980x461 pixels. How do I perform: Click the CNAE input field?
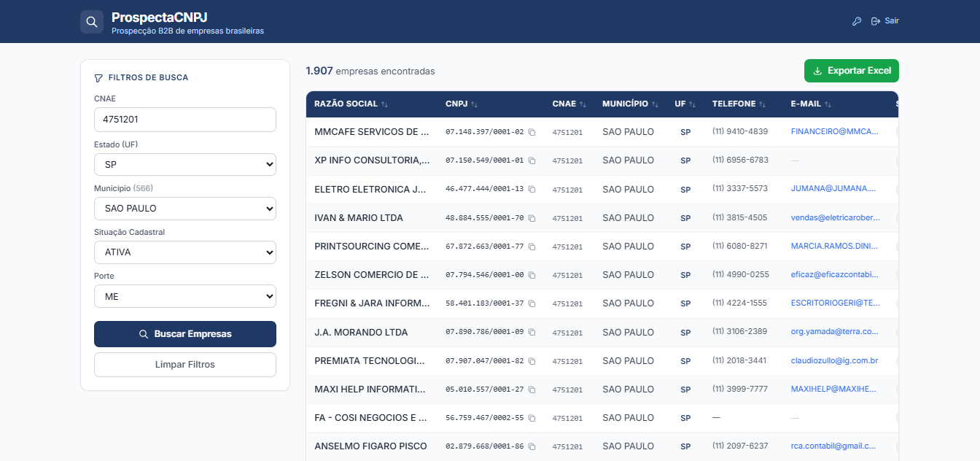click(x=185, y=120)
